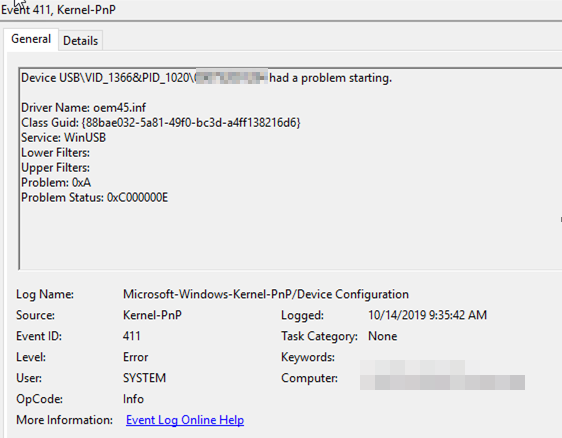
Task: Click the Computer label
Action: pyautogui.click(x=309, y=378)
